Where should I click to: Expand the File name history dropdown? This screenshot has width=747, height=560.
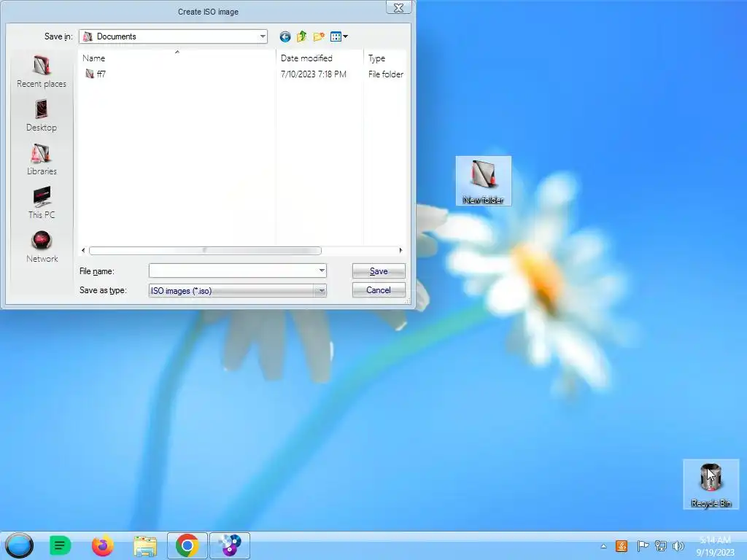[x=322, y=271]
